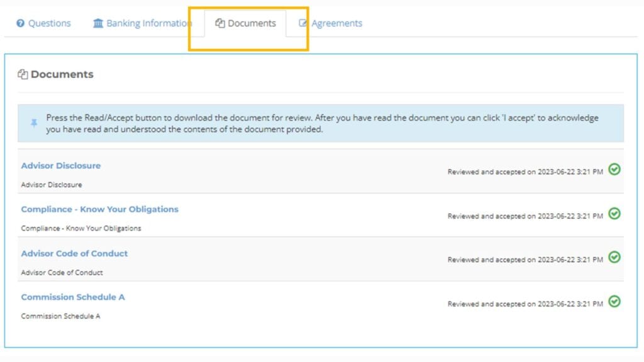Click green checkmark for Commission Schedule A
This screenshot has height=362, width=644.
[614, 301]
